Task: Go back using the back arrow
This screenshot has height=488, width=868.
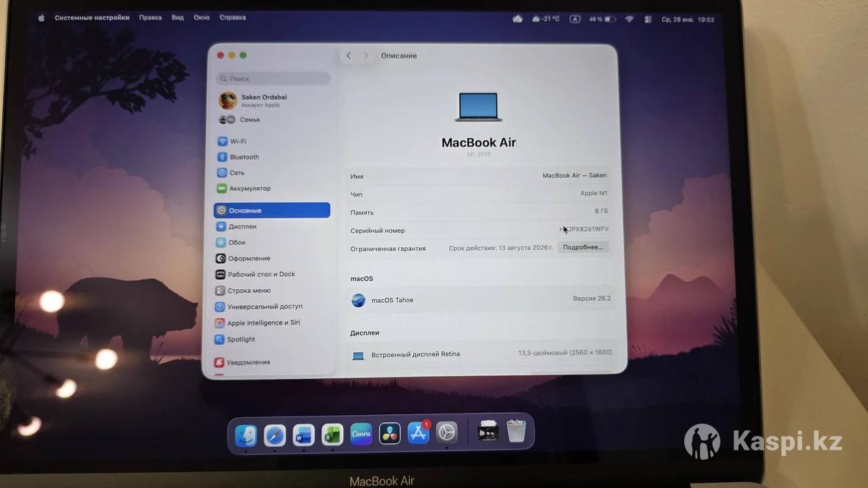Action: (x=349, y=56)
